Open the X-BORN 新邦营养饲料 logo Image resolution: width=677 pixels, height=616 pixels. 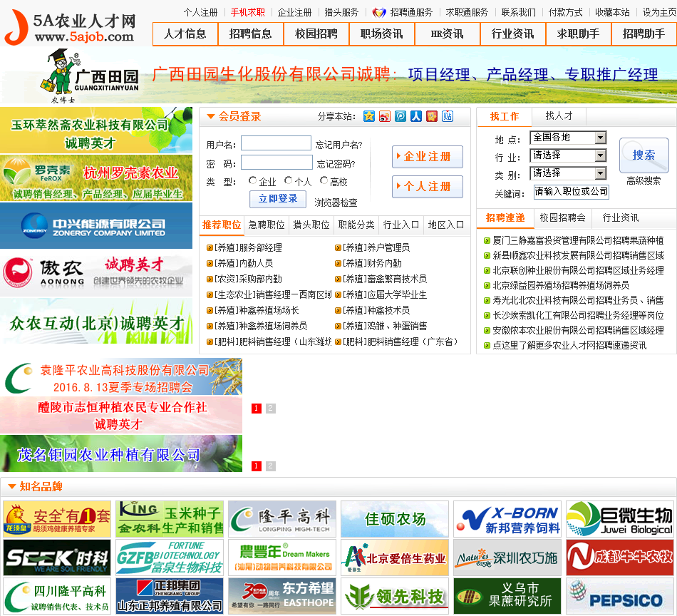(507, 519)
